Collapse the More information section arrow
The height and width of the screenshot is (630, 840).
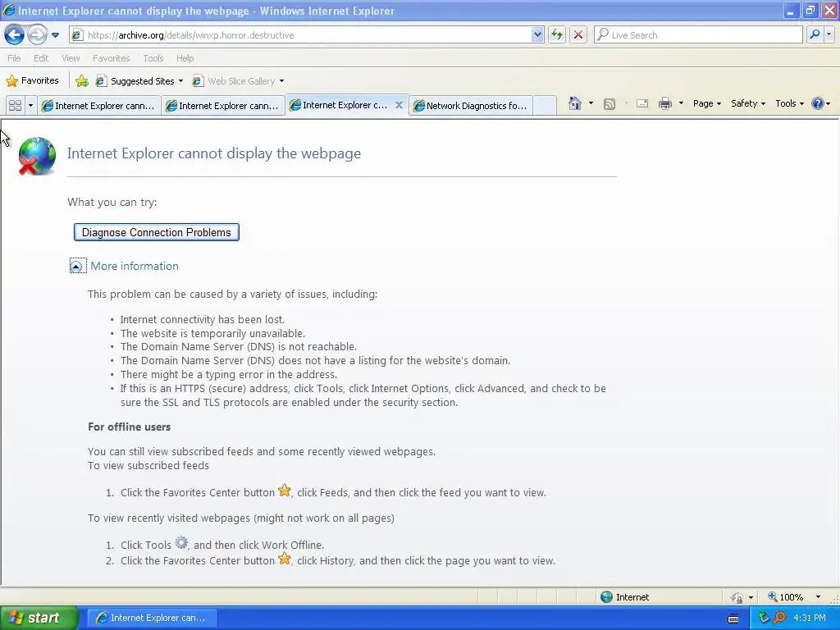coord(77,267)
